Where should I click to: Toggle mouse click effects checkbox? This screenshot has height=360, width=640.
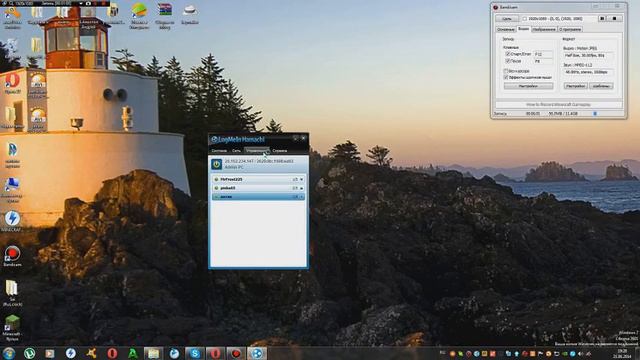click(x=506, y=77)
